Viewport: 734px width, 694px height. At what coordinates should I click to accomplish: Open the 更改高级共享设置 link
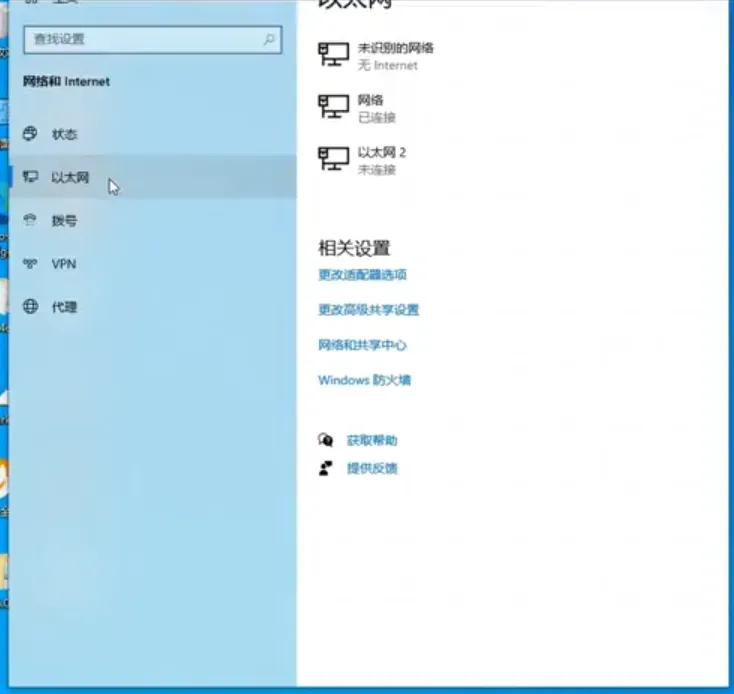point(368,310)
